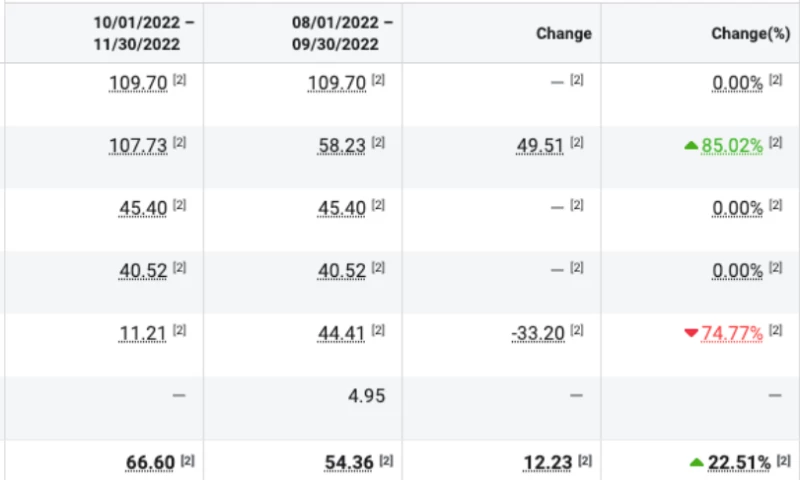800x480 pixels.
Task: Click the total value 54.36
Action: [347, 462]
